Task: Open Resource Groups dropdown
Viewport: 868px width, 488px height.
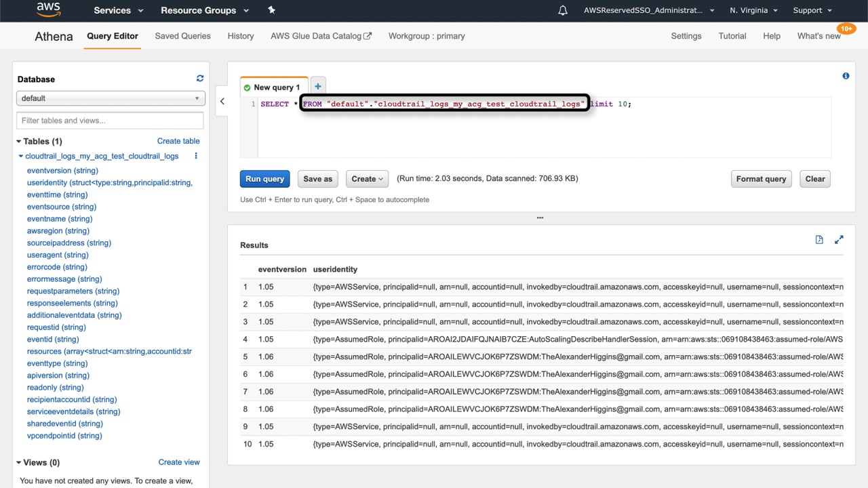Action: click(205, 10)
